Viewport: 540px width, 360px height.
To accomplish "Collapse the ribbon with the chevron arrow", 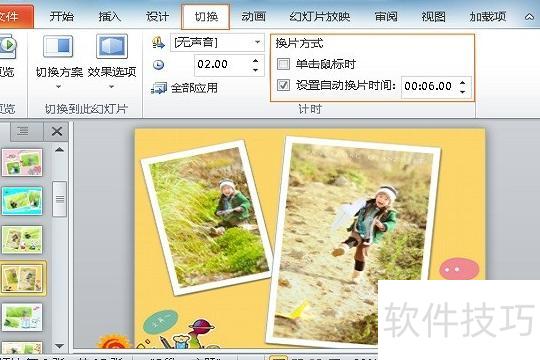I will 529,17.
